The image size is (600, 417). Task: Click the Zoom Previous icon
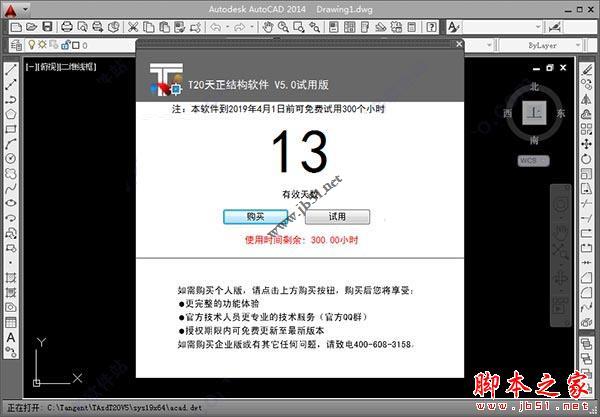coord(315,27)
